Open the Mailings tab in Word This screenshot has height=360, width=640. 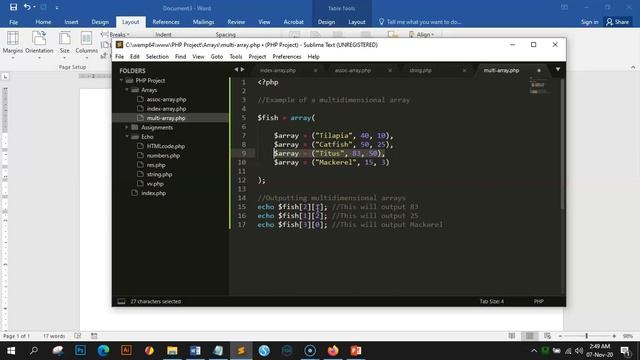203,22
